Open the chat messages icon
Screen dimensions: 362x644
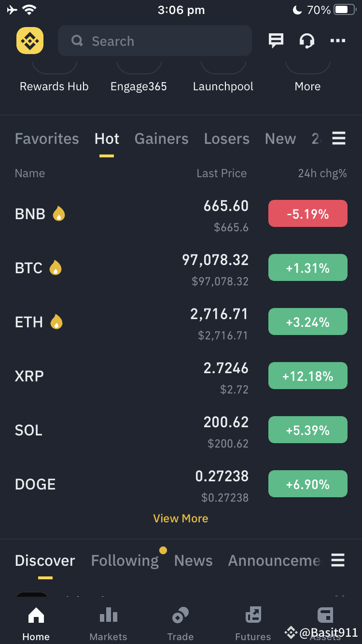click(x=276, y=41)
